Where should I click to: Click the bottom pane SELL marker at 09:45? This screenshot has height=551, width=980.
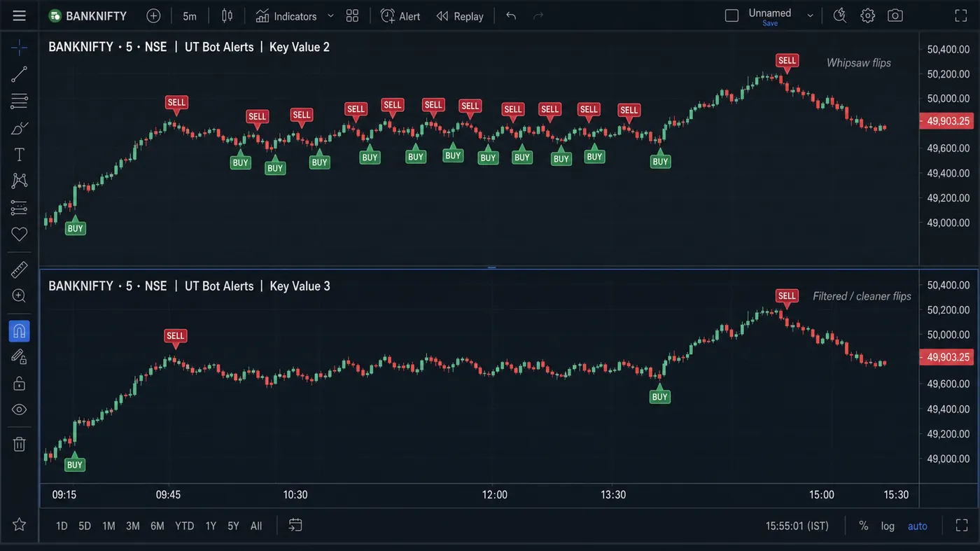176,338
